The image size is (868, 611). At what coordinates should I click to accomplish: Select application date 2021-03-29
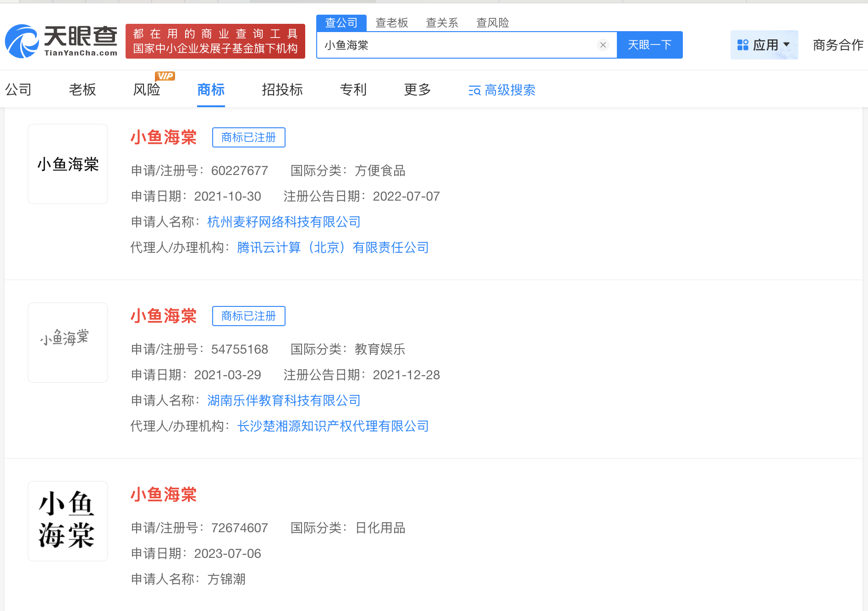click(228, 375)
